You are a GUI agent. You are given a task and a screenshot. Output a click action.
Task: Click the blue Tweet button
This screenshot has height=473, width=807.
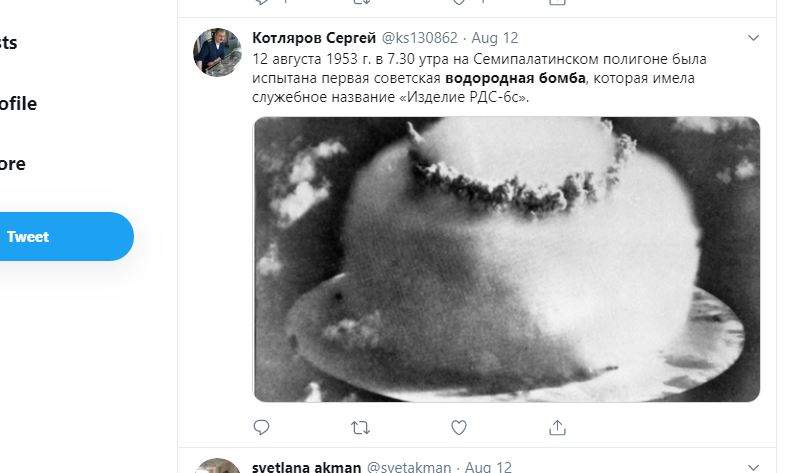66,236
